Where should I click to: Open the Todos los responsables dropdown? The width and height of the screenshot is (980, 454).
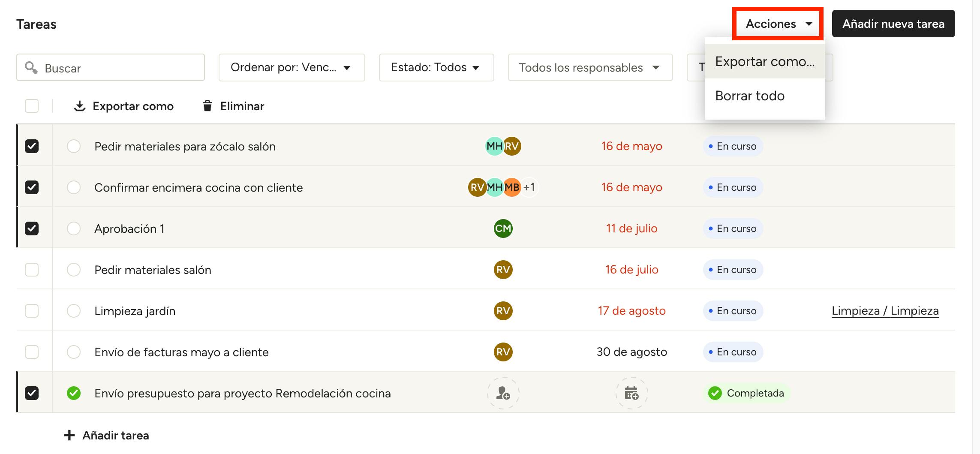point(590,67)
